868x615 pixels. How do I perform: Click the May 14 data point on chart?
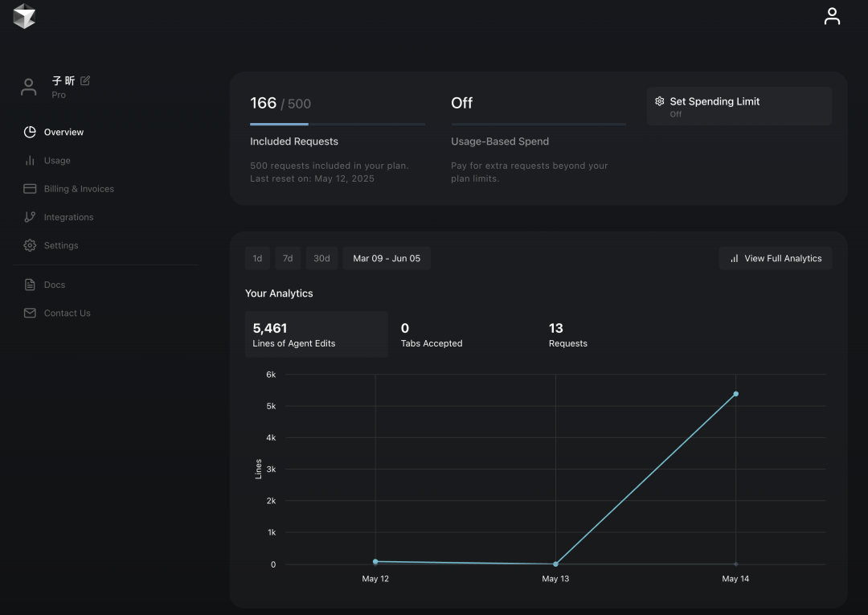[x=735, y=394]
